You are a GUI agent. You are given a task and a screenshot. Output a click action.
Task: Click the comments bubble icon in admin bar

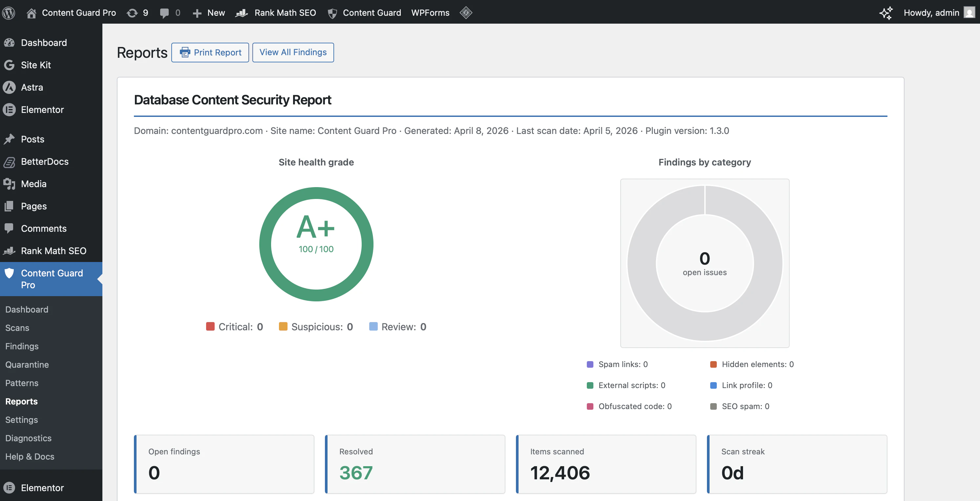tap(165, 12)
